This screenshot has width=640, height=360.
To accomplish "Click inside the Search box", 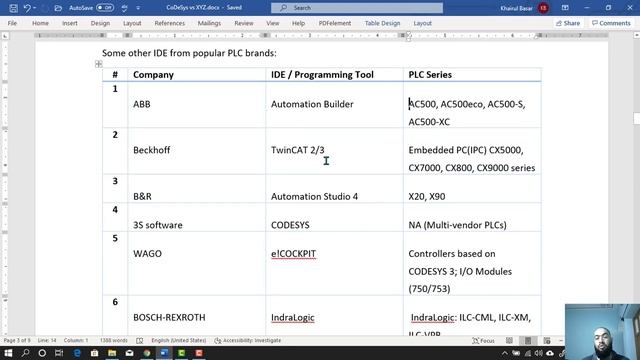I will point(357,8).
